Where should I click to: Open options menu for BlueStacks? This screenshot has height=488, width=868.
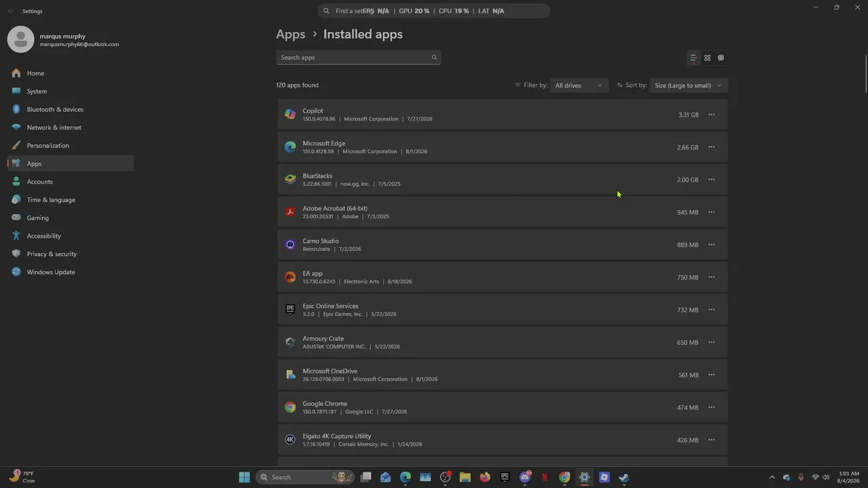pos(711,180)
